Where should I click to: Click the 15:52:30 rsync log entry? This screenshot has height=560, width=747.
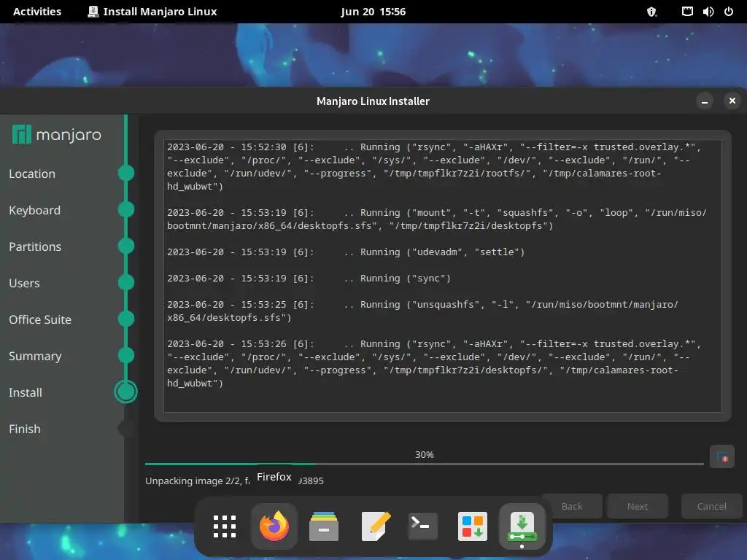point(435,167)
